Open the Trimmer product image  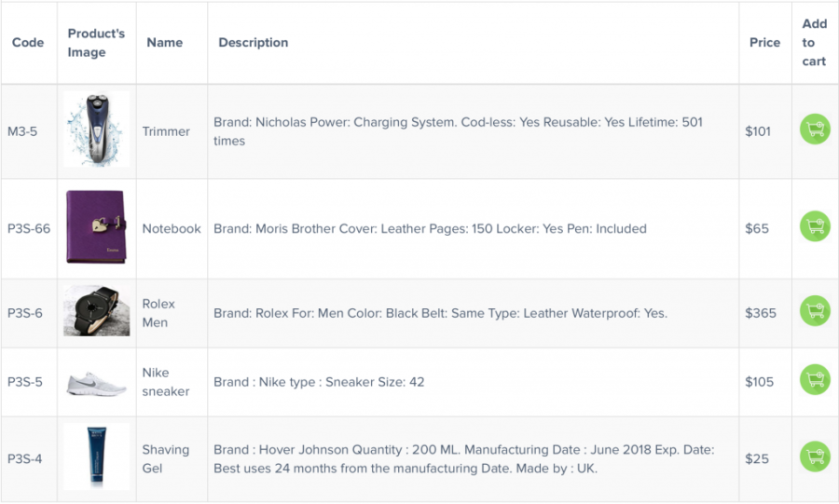pyautogui.click(x=96, y=130)
